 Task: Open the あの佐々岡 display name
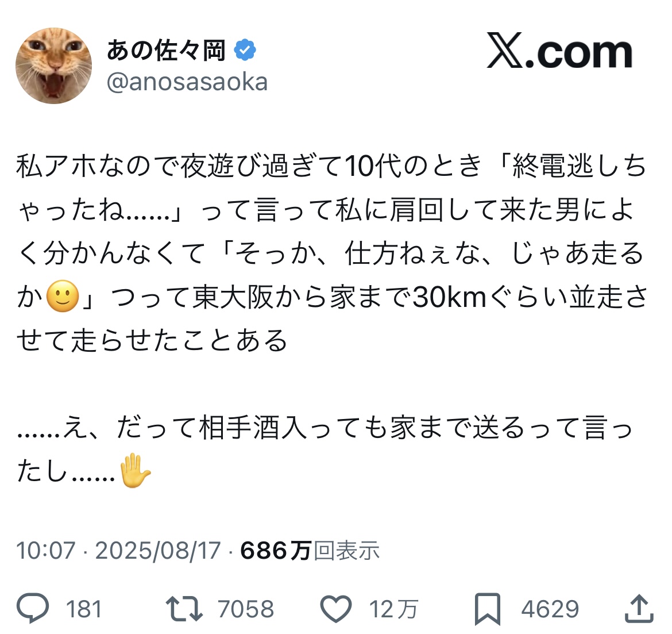pyautogui.click(x=167, y=50)
